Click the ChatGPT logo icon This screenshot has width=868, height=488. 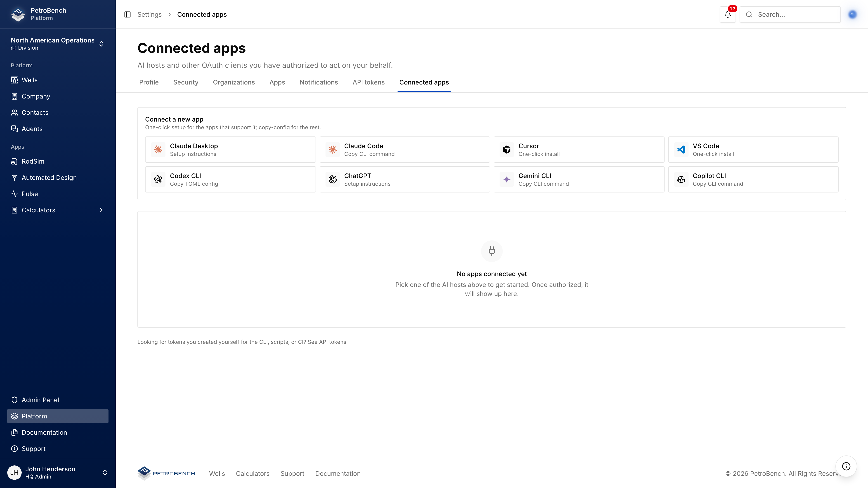333,180
